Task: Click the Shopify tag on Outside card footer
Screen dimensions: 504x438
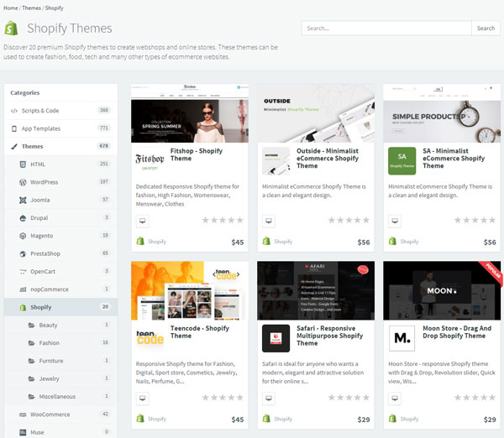Action: (x=277, y=241)
